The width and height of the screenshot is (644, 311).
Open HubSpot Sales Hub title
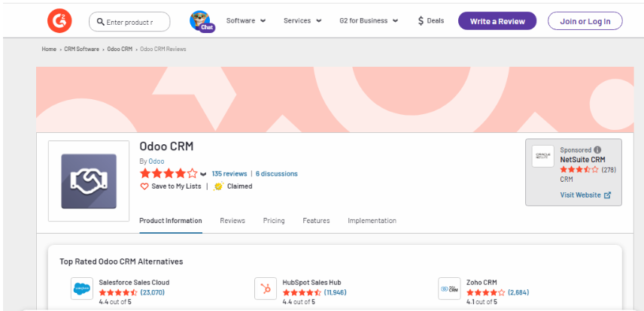click(311, 282)
